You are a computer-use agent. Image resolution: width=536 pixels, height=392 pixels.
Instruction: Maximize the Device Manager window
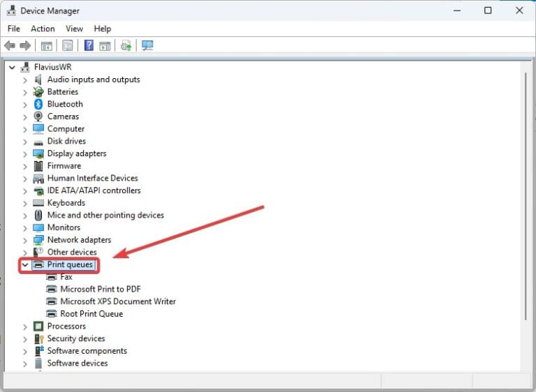[x=488, y=10]
